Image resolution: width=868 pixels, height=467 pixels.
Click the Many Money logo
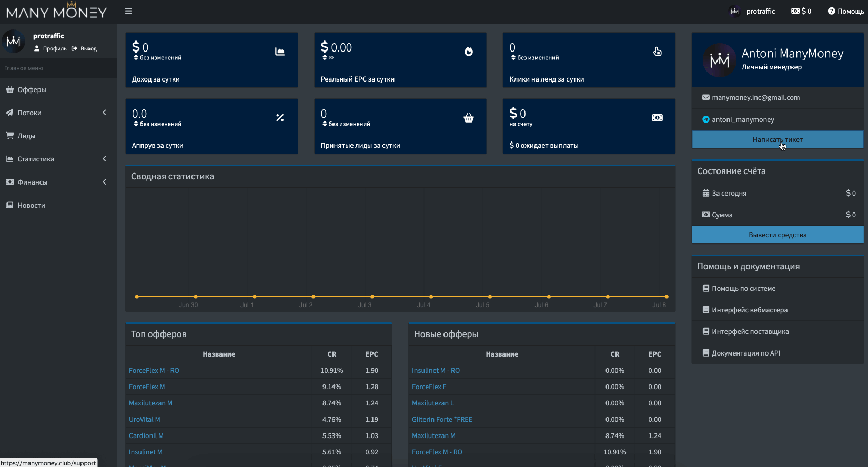click(56, 11)
